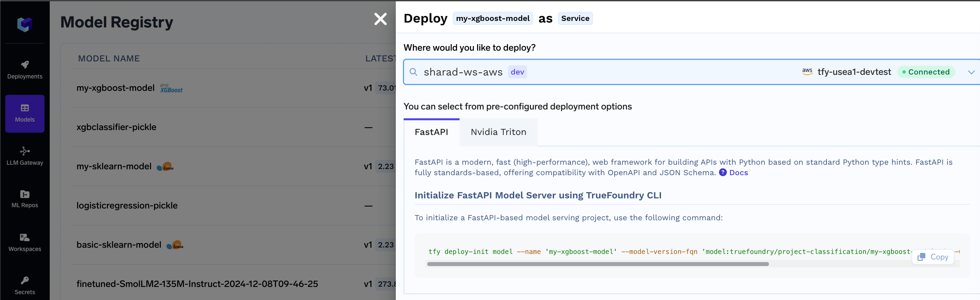Viewport: 980px width, 300px height.
Task: Click the Initialize FastAPI Model Server heading
Action: tap(538, 195)
